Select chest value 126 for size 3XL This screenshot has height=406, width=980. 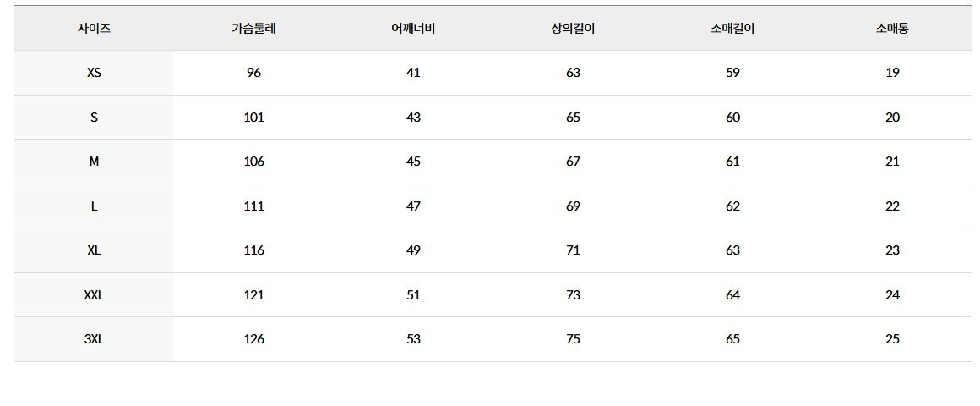point(253,339)
